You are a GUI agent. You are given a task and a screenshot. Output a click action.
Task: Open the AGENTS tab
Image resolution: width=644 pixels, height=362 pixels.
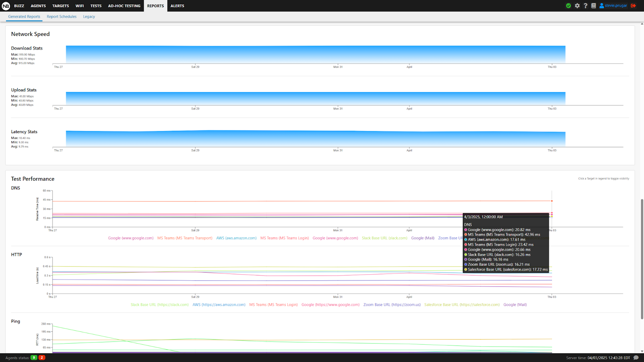38,6
